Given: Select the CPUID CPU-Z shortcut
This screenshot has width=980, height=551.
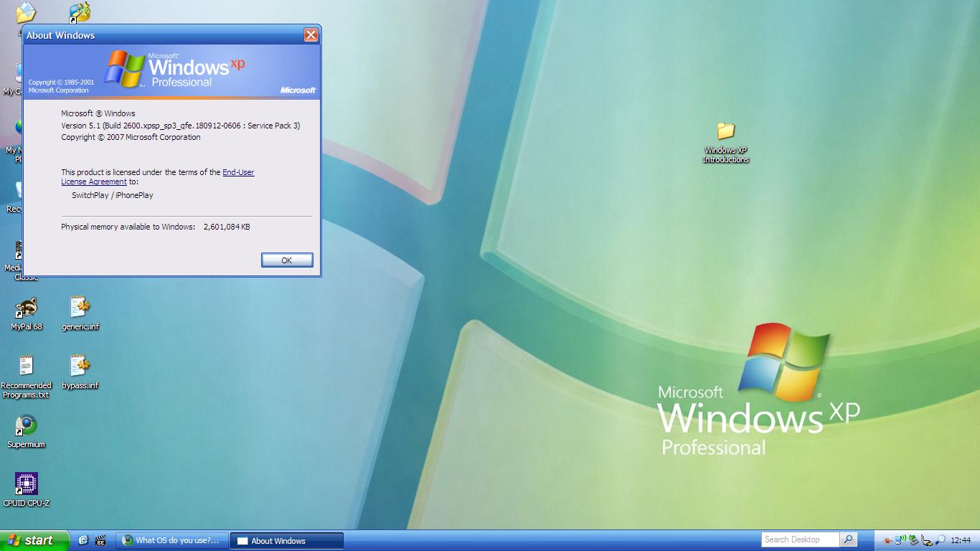Looking at the screenshot, I should click(x=27, y=490).
